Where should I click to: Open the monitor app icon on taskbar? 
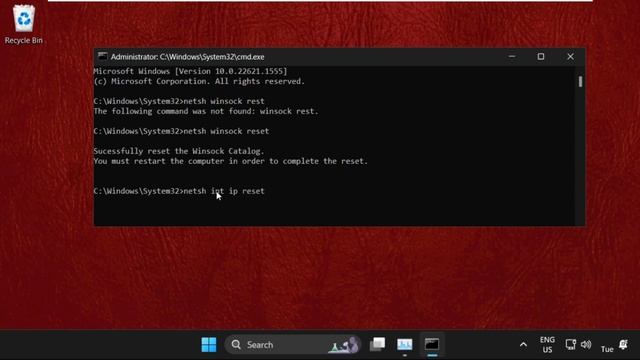pyautogui.click(x=404, y=344)
